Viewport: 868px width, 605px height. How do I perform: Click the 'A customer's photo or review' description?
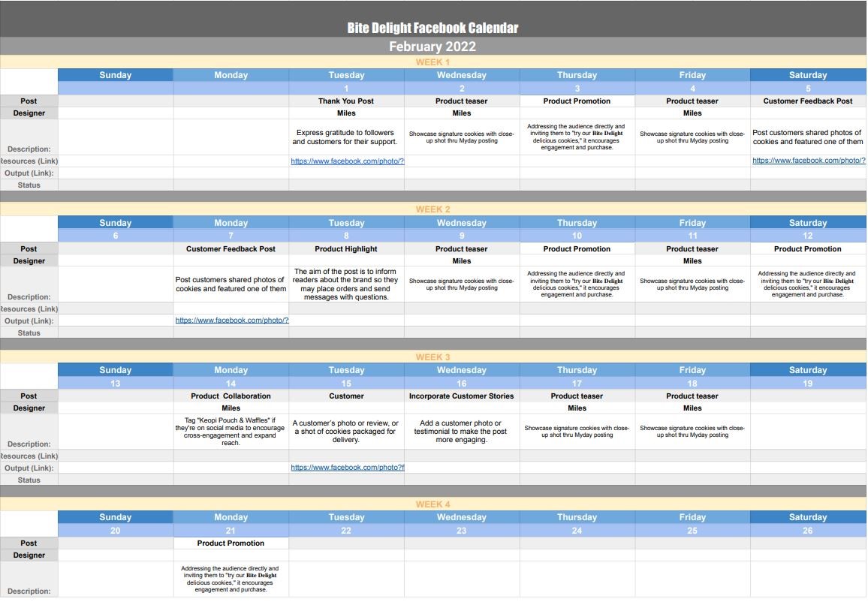tap(345, 431)
